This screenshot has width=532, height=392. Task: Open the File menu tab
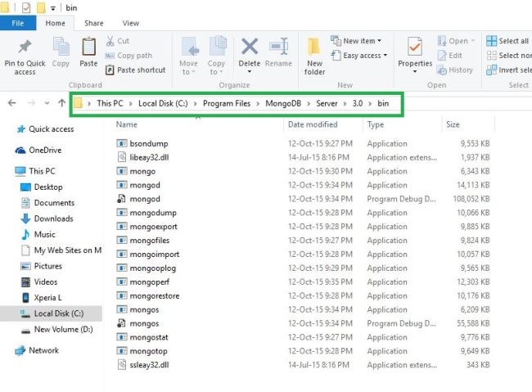(18, 23)
